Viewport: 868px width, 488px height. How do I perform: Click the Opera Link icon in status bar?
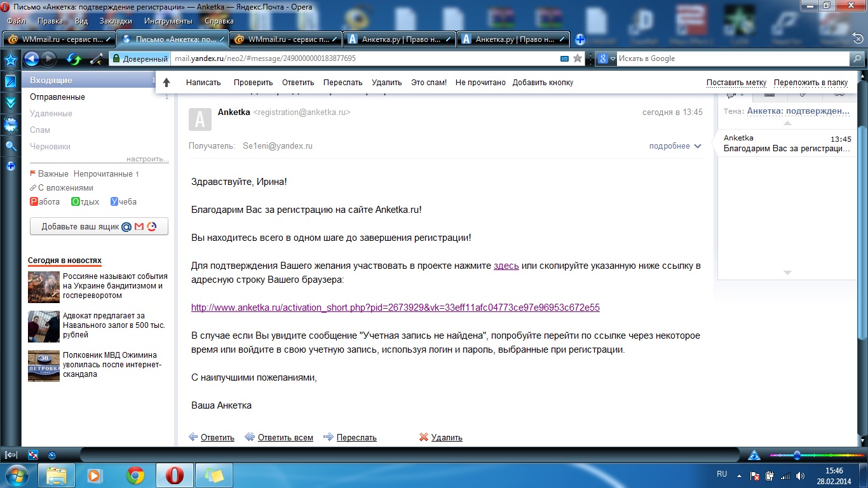point(33,455)
